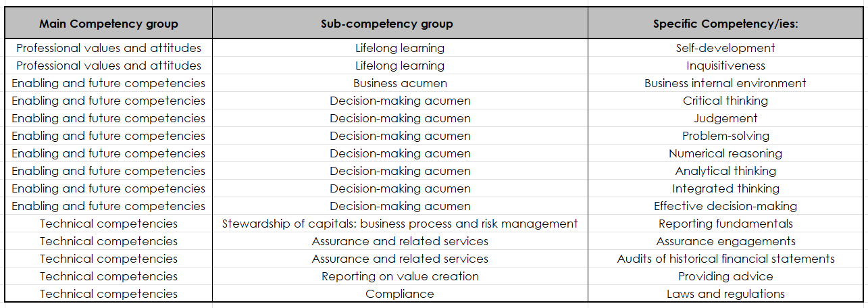
Task: Click the Specific Competency/ies header
Action: [x=725, y=24]
